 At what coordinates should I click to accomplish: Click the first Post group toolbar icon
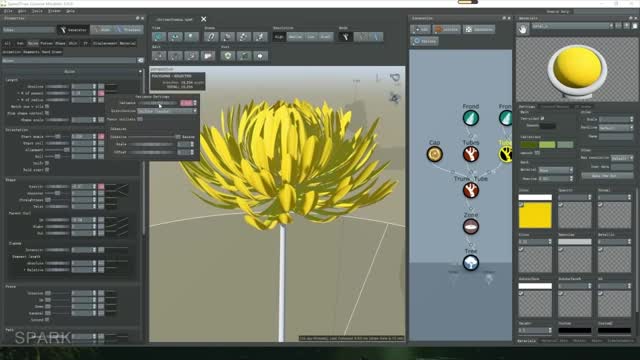228,56
